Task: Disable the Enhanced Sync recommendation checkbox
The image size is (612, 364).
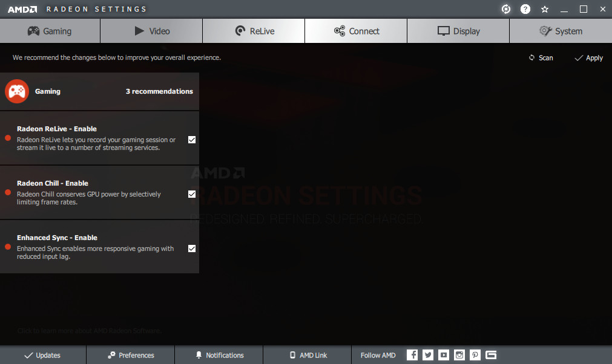Action: (x=192, y=249)
